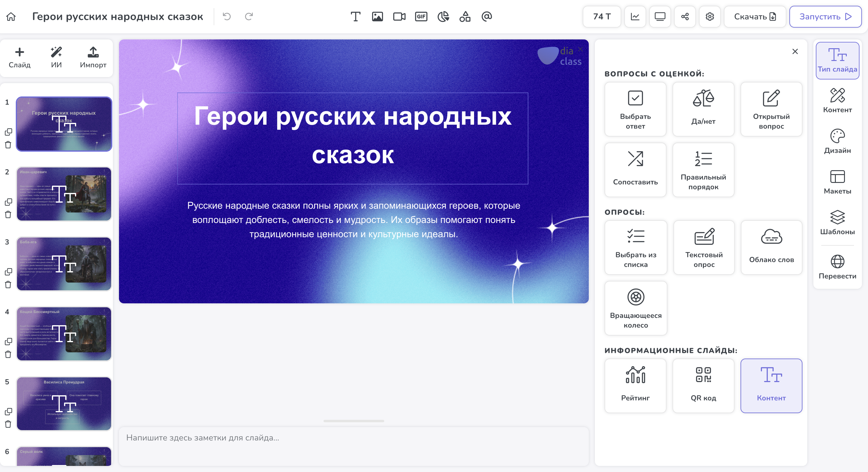
Task: Open slide 5 Василиса Премудрая thumbnail
Action: [x=64, y=404]
